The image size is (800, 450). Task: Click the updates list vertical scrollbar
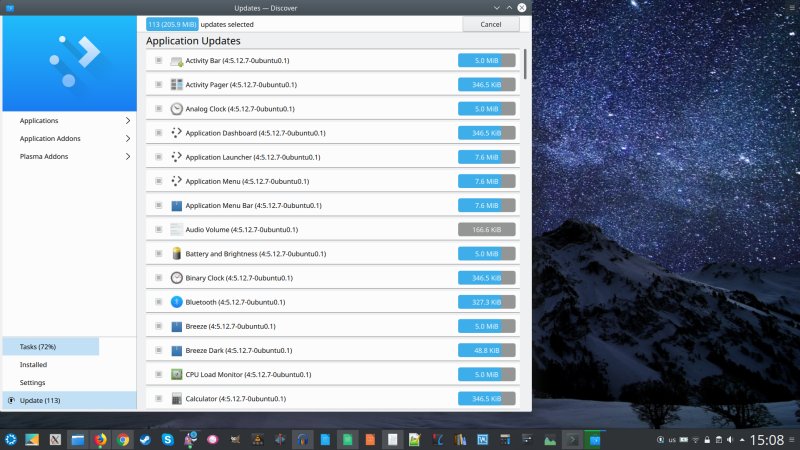[x=524, y=64]
